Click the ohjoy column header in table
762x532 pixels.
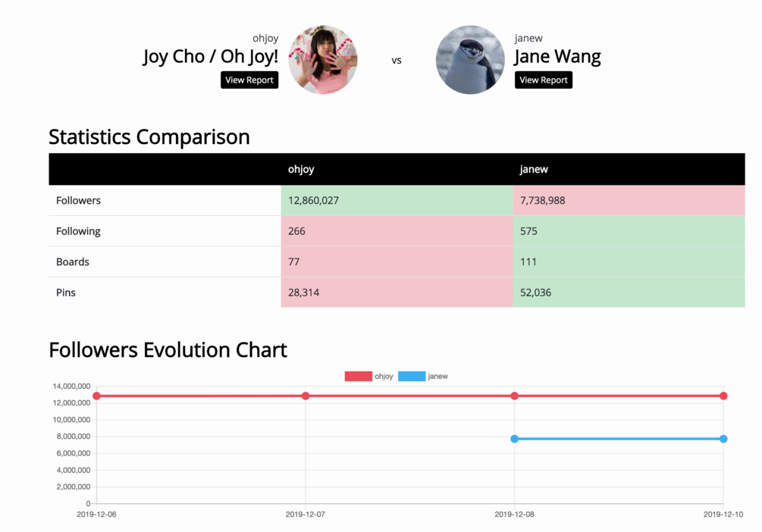(x=301, y=169)
